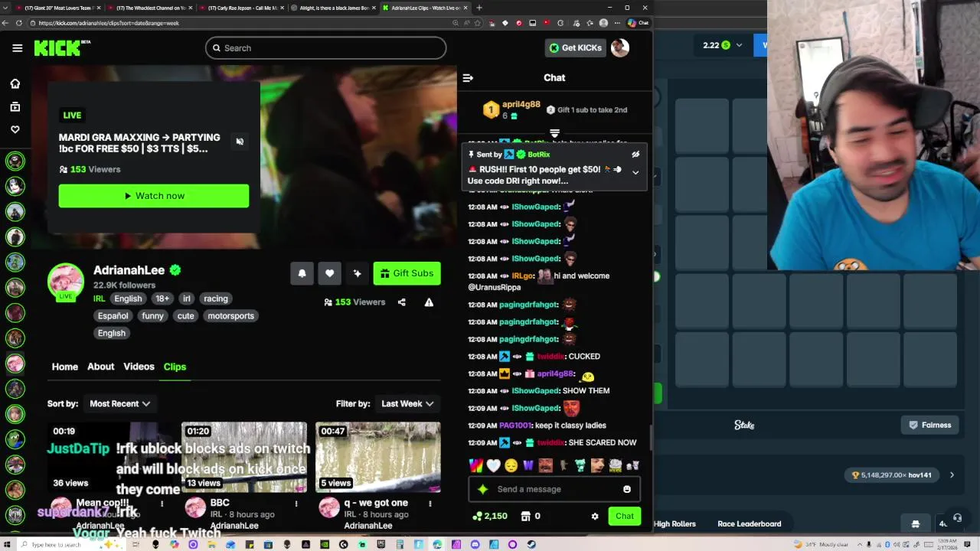The height and width of the screenshot is (551, 980).
Task: Collapse the gift leaderboard handle
Action: point(554,133)
